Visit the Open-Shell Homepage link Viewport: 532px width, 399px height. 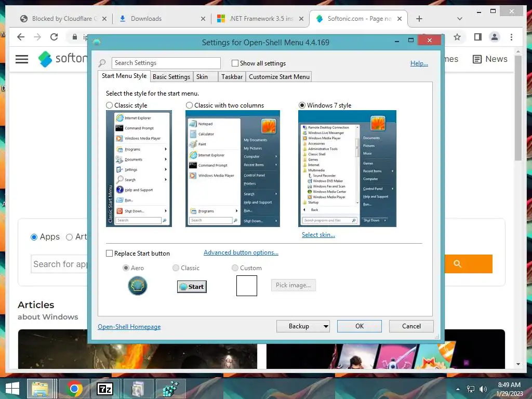(x=129, y=327)
